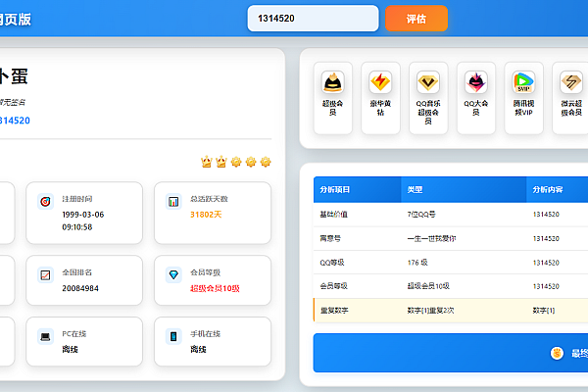Click the first crown level icon
The width and height of the screenshot is (588, 392).
[x=206, y=162]
